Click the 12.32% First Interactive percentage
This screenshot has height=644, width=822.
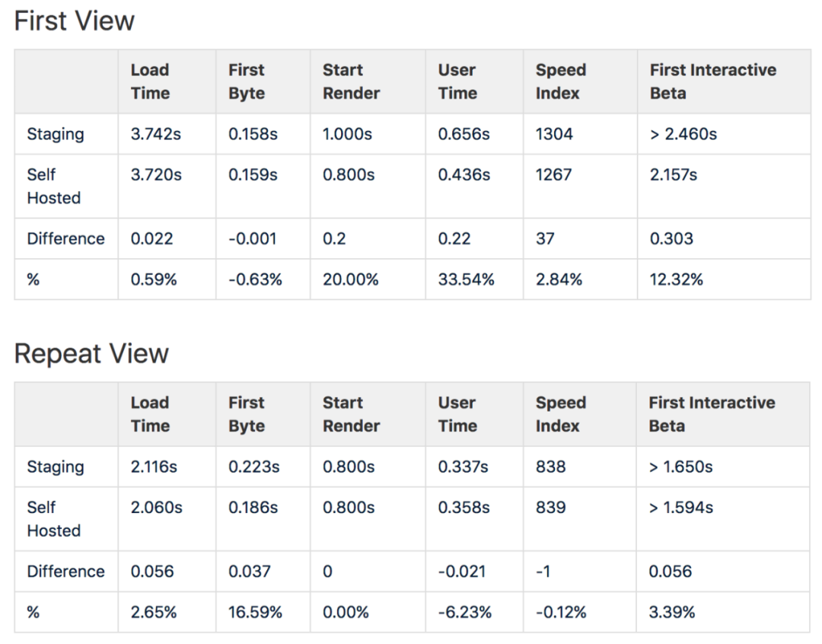676,279
